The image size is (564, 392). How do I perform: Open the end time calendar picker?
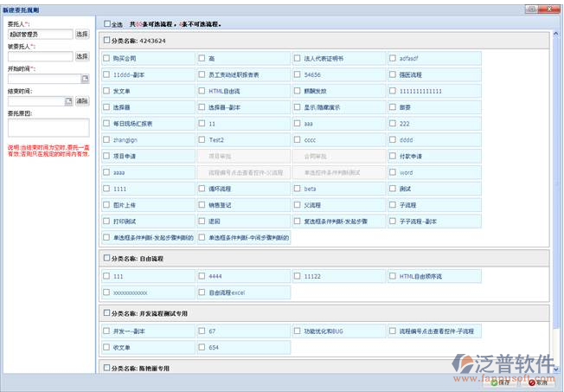(x=69, y=101)
